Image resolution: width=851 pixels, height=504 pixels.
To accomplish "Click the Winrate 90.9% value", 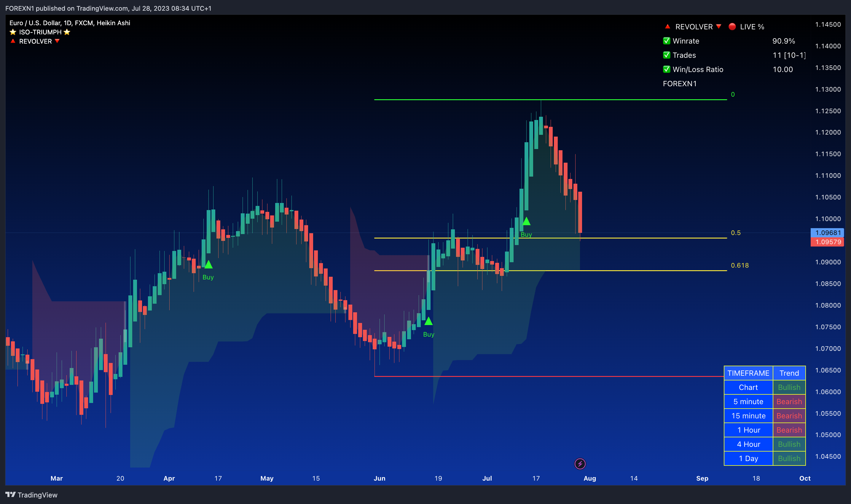I will [x=783, y=41].
